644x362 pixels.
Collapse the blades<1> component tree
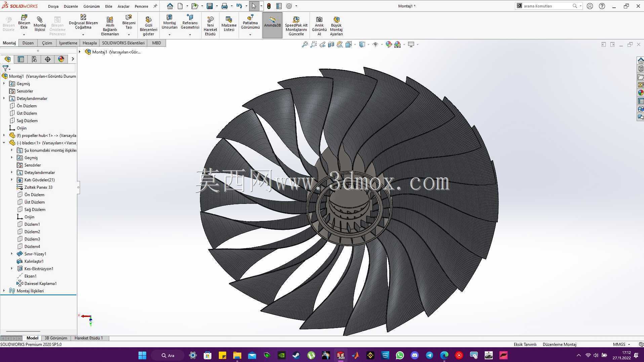pos(4,143)
